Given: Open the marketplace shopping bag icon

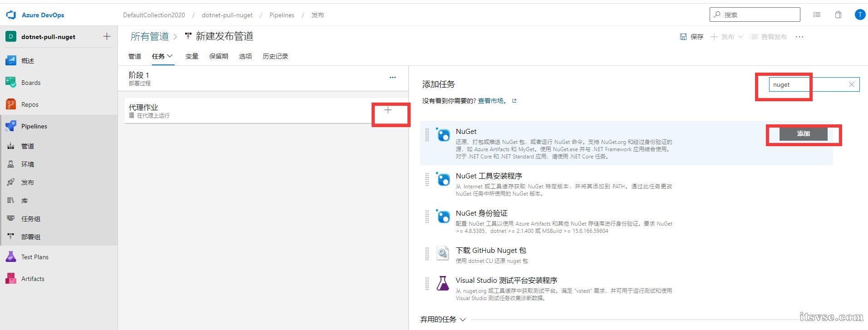Looking at the screenshot, I should [838, 15].
